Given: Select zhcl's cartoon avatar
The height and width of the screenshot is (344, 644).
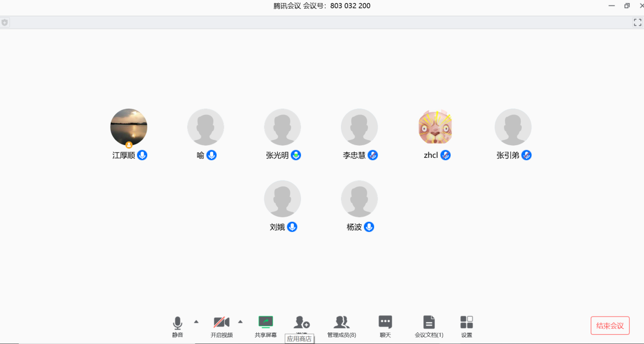Looking at the screenshot, I should [x=435, y=127].
